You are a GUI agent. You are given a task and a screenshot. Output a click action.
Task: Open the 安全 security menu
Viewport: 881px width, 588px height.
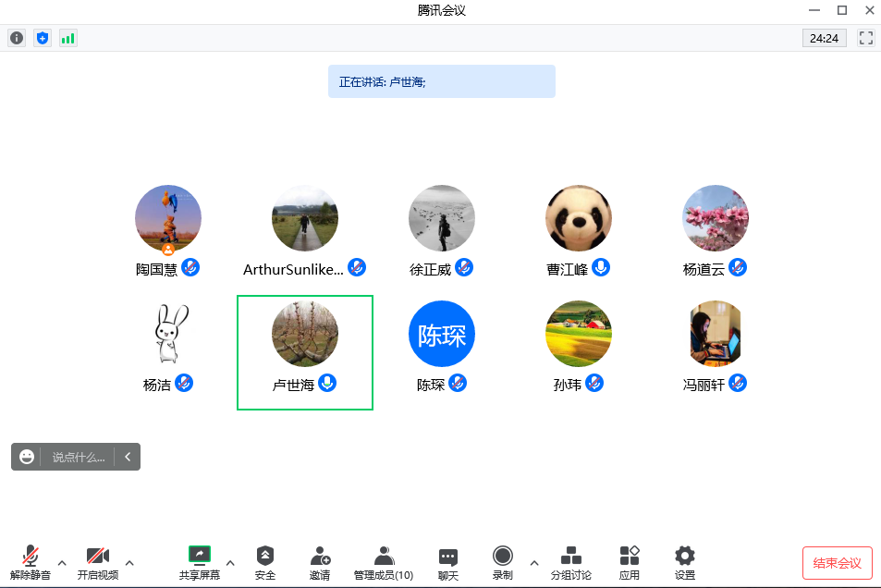(x=265, y=563)
